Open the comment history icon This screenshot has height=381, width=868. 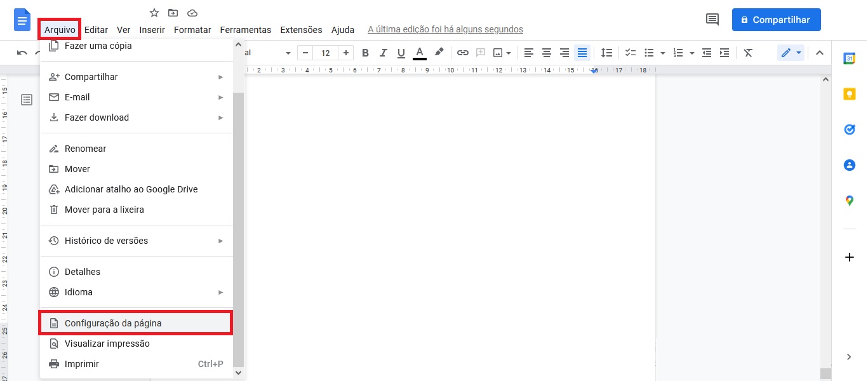click(712, 20)
